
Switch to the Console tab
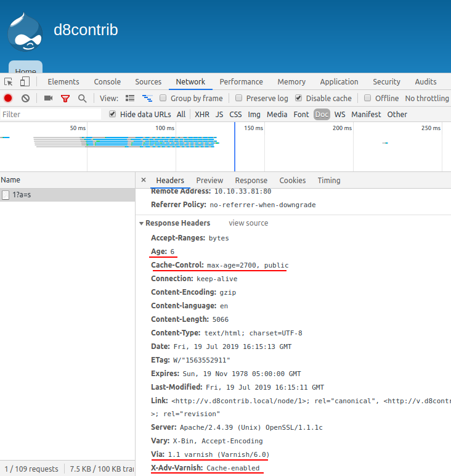[107, 81]
